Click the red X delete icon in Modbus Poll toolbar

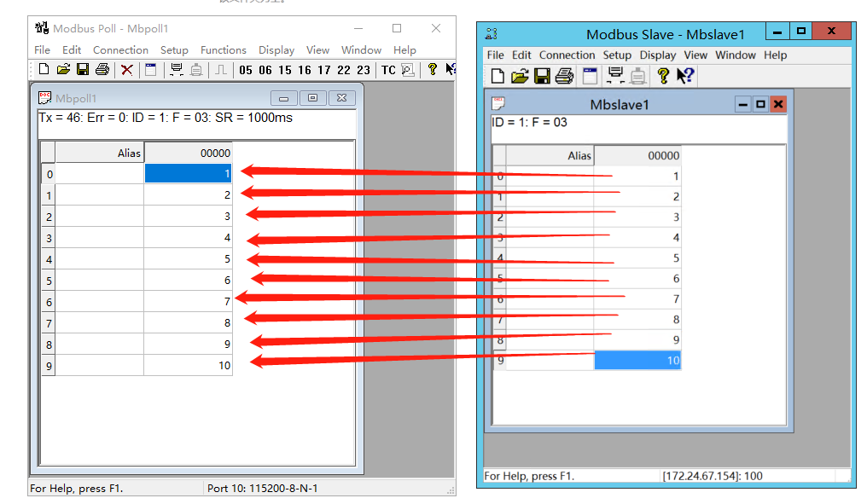coord(126,70)
